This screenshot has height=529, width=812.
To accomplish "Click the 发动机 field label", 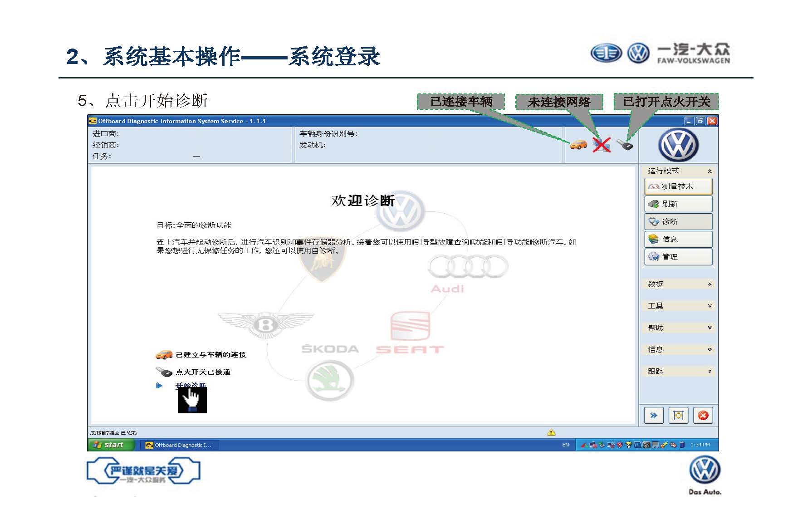I will pos(313,145).
